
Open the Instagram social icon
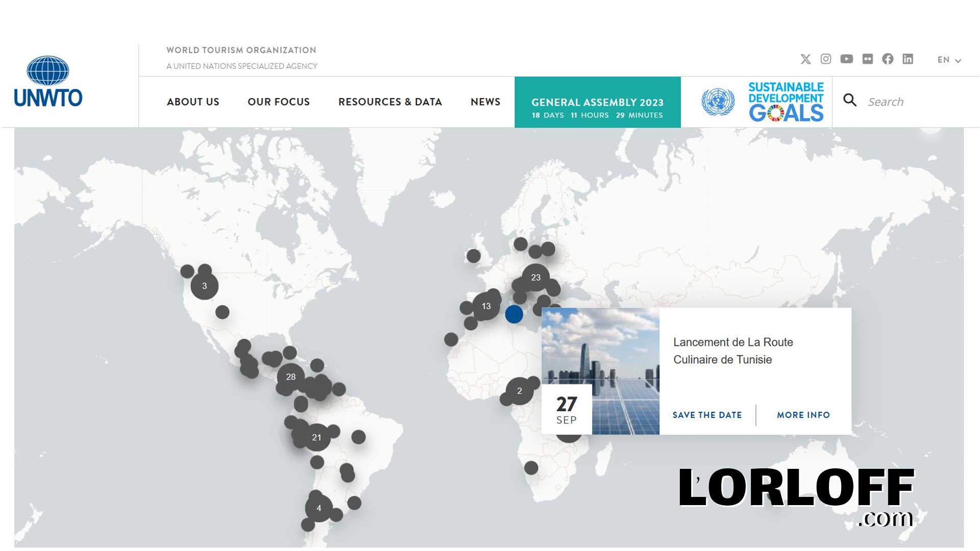[826, 59]
